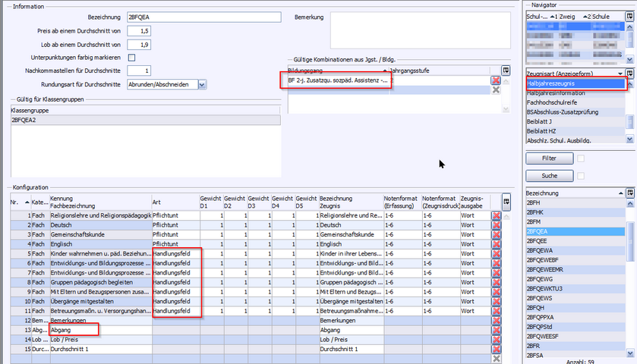Screen dimensions: 637x364
Task: Open Rundungsart für Durchschnitte dropdown
Action: [x=201, y=85]
